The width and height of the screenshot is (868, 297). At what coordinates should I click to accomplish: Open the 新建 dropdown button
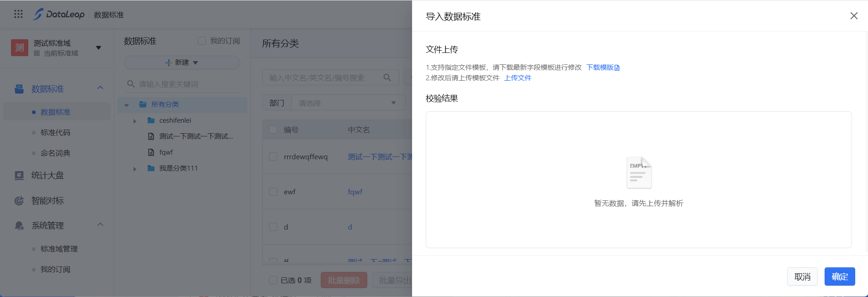(x=182, y=63)
